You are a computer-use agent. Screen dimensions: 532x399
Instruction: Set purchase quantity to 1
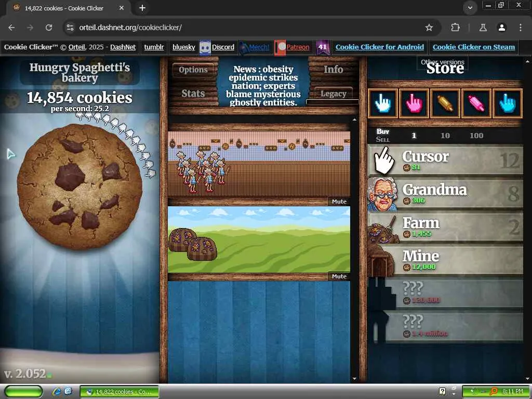(414, 136)
